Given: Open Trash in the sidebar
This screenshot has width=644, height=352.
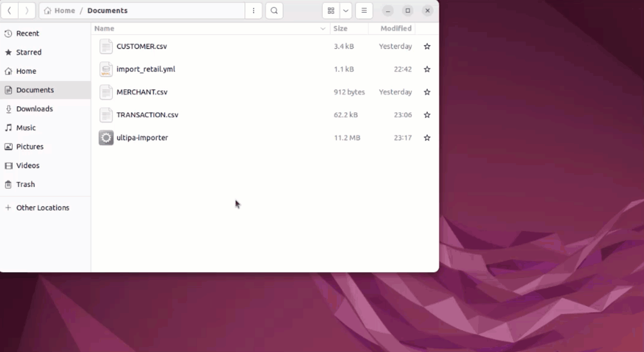Looking at the screenshot, I should [x=45, y=184].
